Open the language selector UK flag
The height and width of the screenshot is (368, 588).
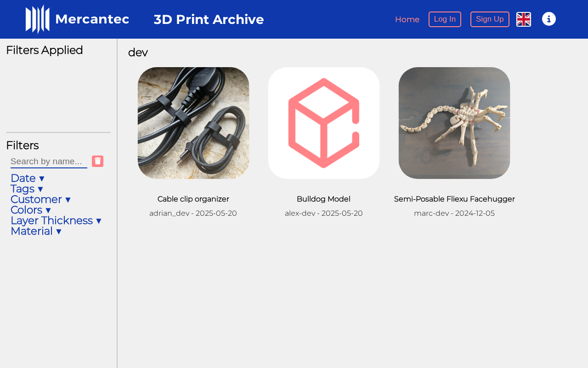click(524, 19)
